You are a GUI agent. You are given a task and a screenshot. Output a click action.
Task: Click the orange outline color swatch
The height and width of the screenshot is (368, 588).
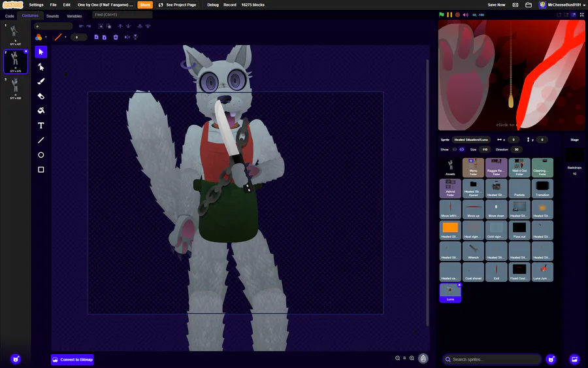(58, 37)
